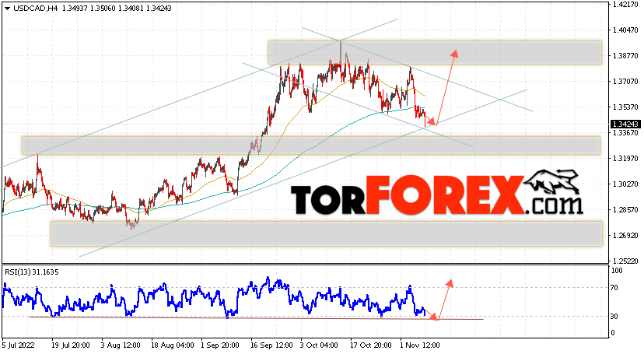
Task: Open the chart symbol dropdown triangle
Action: [7, 9]
